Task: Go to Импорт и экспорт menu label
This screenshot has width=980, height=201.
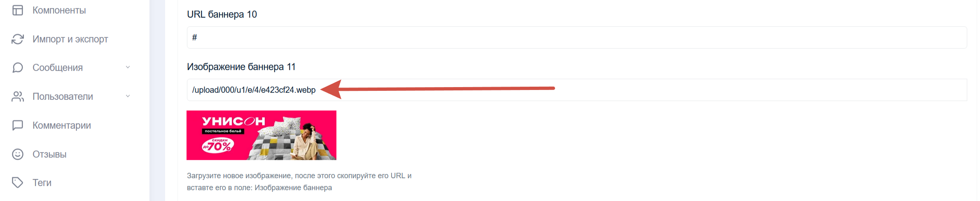Action: click(70, 39)
